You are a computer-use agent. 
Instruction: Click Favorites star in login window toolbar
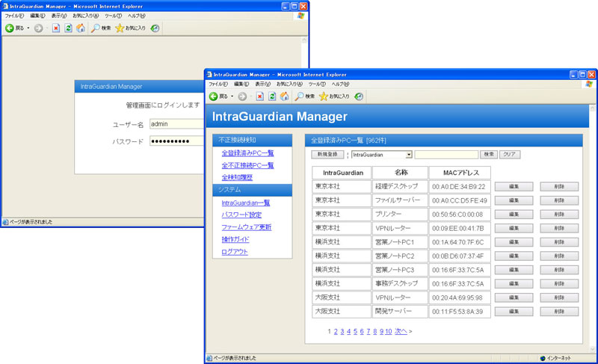(120, 28)
